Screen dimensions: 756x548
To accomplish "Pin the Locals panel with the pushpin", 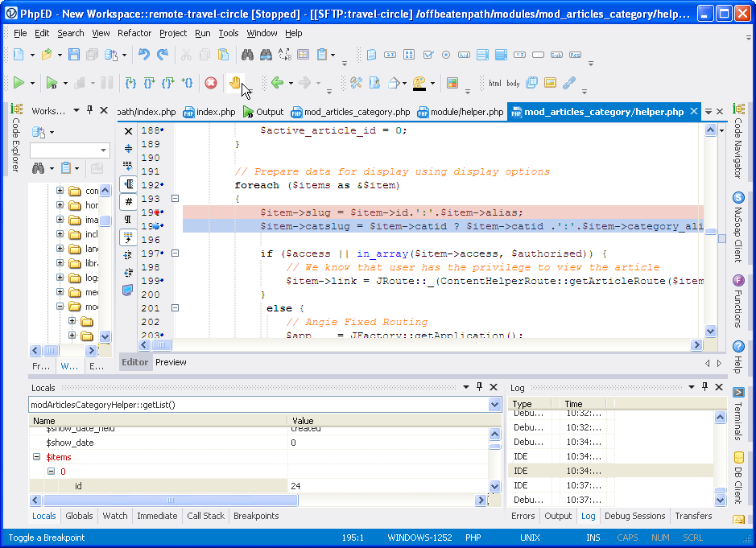I will (480, 387).
